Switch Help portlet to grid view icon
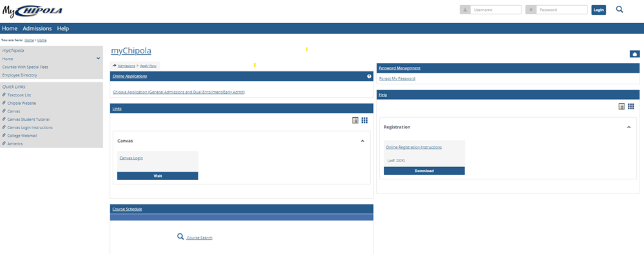The width and height of the screenshot is (644, 254). click(x=631, y=107)
